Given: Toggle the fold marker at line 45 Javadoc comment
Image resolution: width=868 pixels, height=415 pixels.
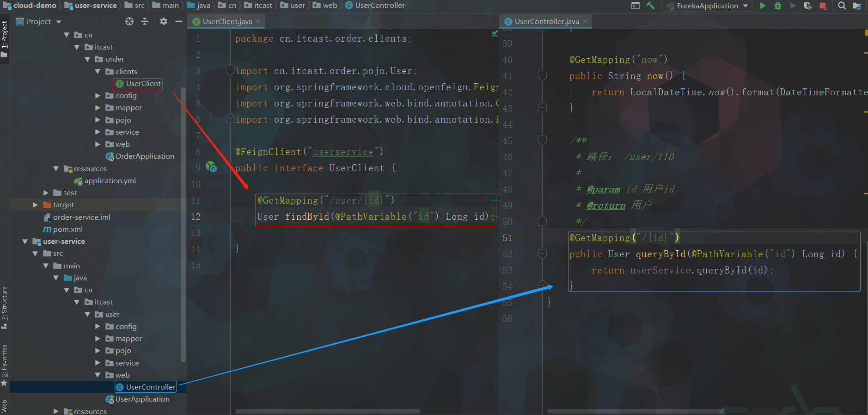Looking at the screenshot, I should 543,140.
